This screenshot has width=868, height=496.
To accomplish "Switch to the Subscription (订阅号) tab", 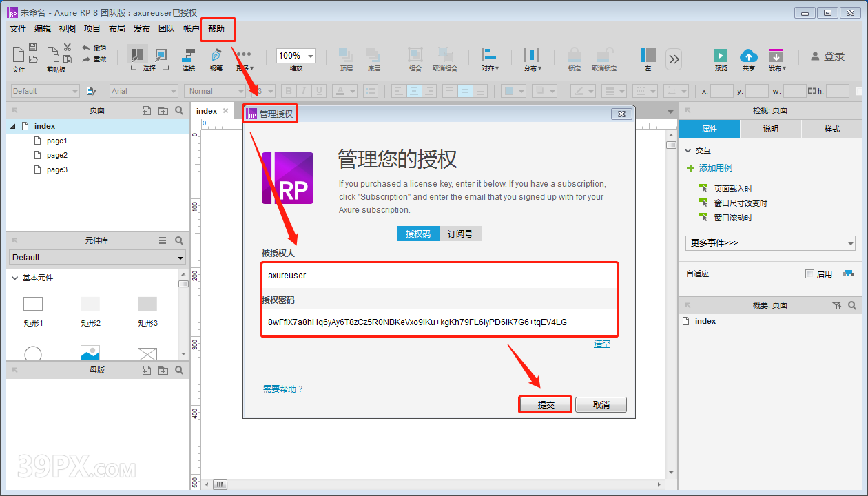I will (460, 234).
